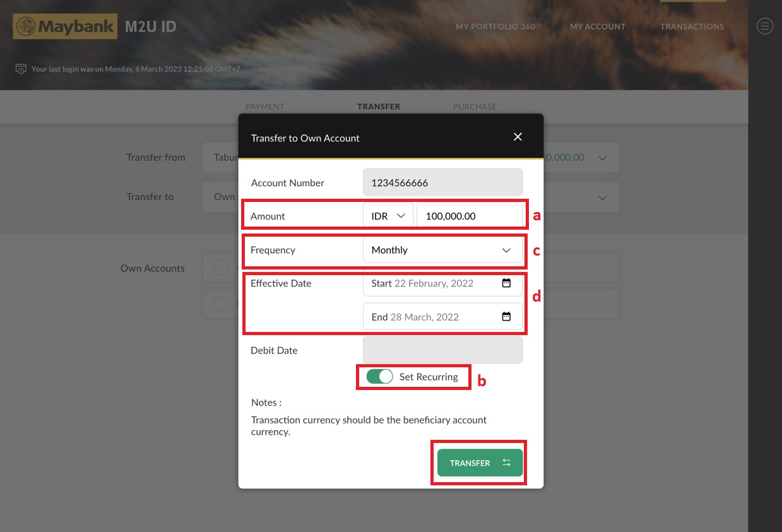Open the End date calendar picker icon
782x532 pixels.
506,317
